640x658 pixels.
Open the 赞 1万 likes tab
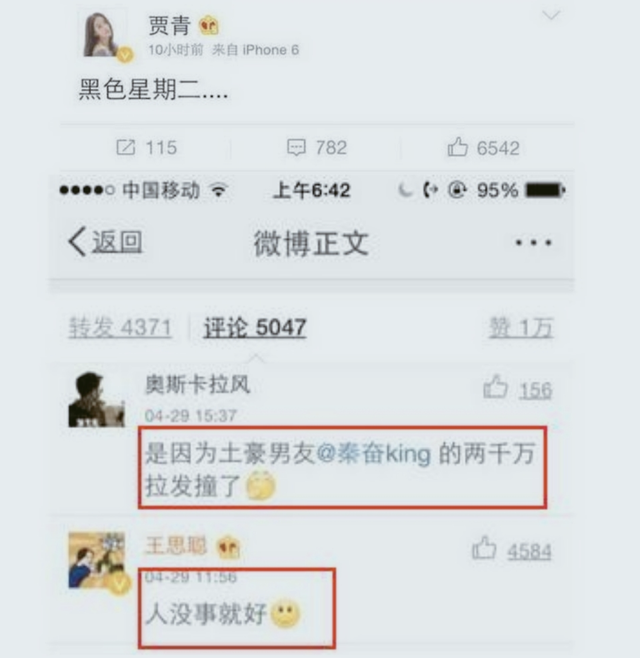[x=521, y=327]
